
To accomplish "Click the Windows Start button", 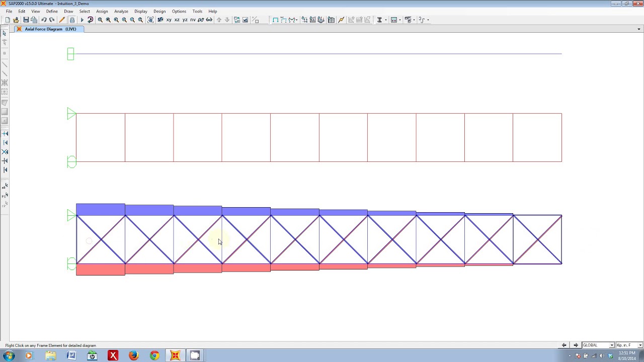I will click(x=8, y=356).
